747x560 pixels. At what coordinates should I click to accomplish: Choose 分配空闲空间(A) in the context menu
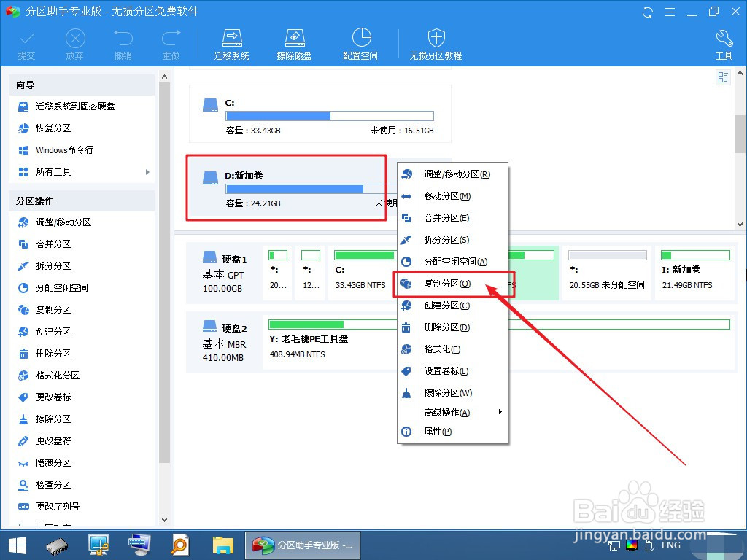pos(452,262)
